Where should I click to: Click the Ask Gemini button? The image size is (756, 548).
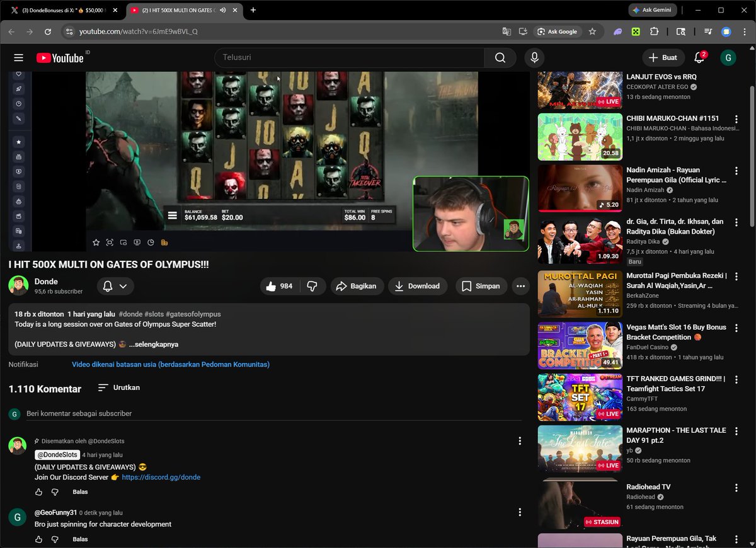(653, 10)
